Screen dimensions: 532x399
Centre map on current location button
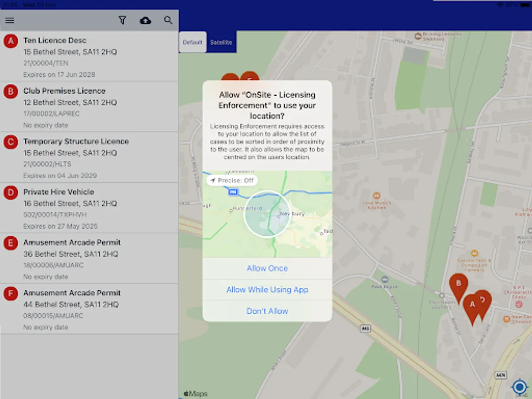coord(519,387)
